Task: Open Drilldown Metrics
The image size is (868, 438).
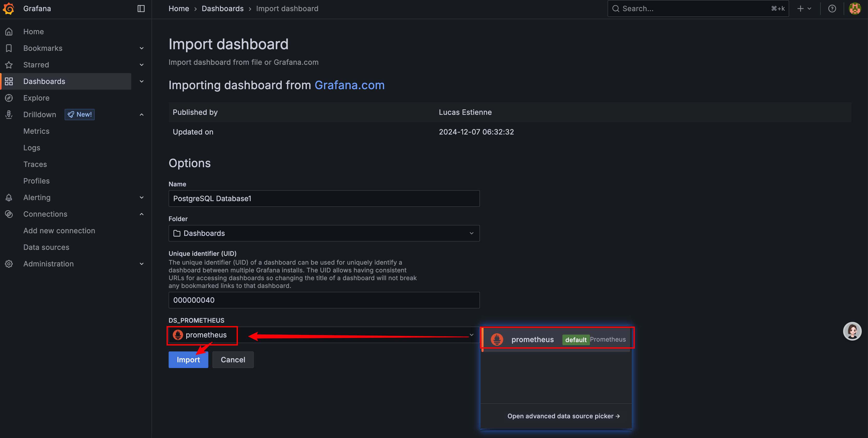Action: click(x=36, y=131)
